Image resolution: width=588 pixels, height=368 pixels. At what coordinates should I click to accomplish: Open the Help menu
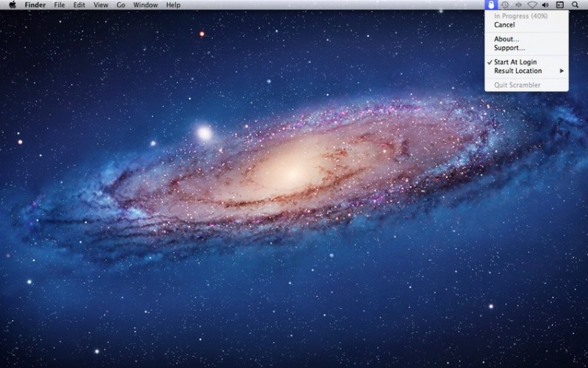tap(173, 5)
